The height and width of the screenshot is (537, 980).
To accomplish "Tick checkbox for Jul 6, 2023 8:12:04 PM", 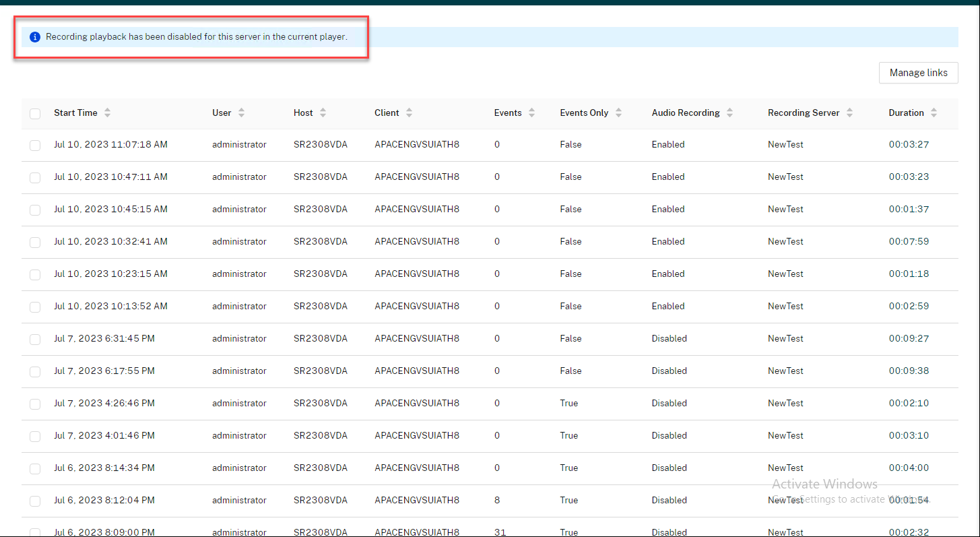I will [35, 501].
